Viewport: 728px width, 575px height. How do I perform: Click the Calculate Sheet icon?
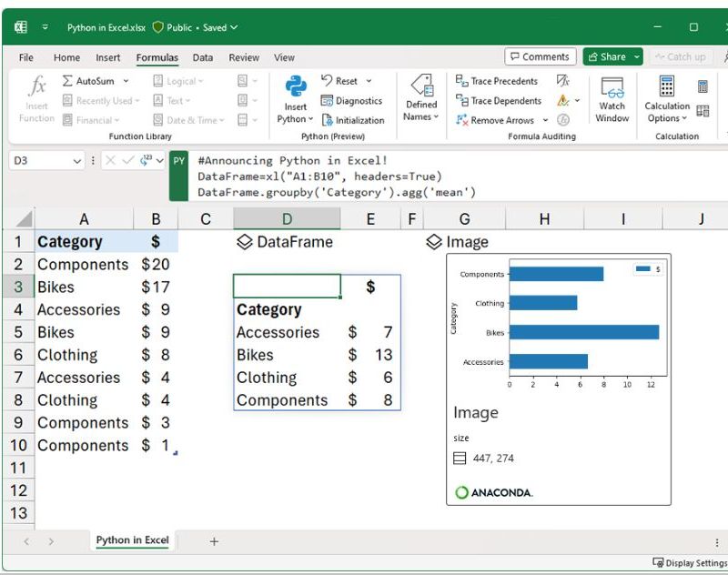703,110
